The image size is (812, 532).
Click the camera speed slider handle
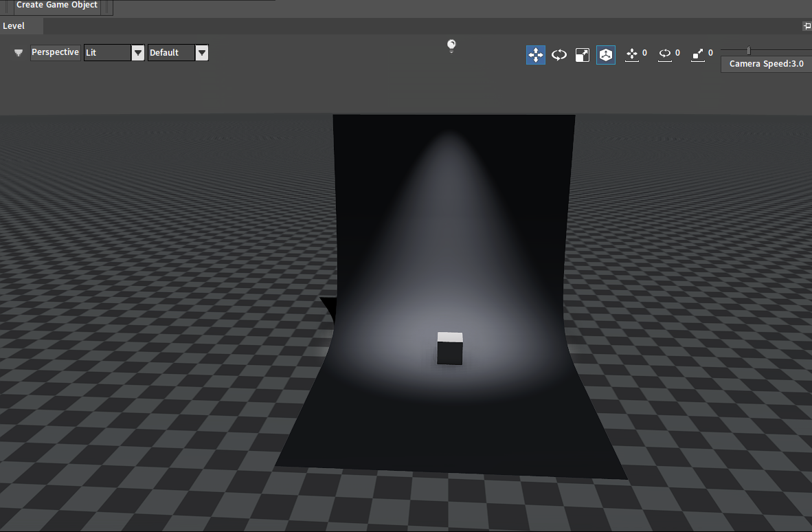pyautogui.click(x=749, y=50)
